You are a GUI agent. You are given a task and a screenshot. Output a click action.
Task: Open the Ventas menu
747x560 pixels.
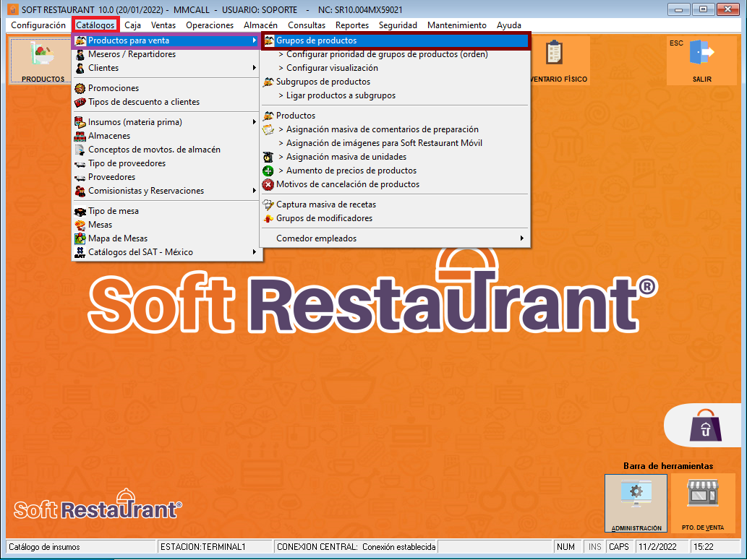(163, 25)
